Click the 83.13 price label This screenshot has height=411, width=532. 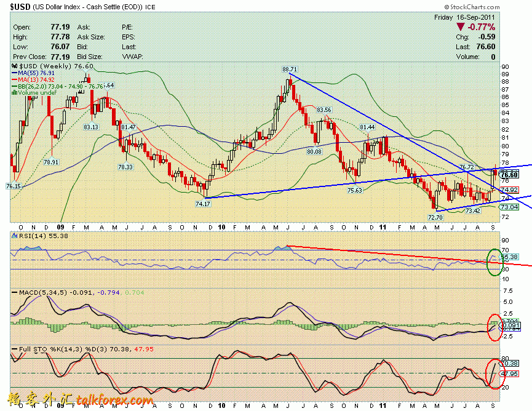[90, 127]
